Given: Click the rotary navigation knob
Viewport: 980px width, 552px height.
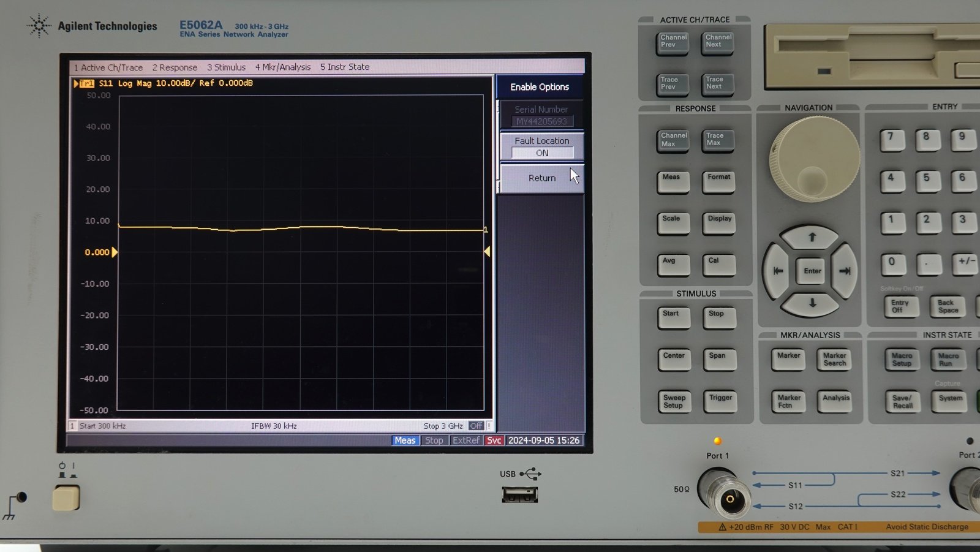Looking at the screenshot, I should [x=815, y=158].
